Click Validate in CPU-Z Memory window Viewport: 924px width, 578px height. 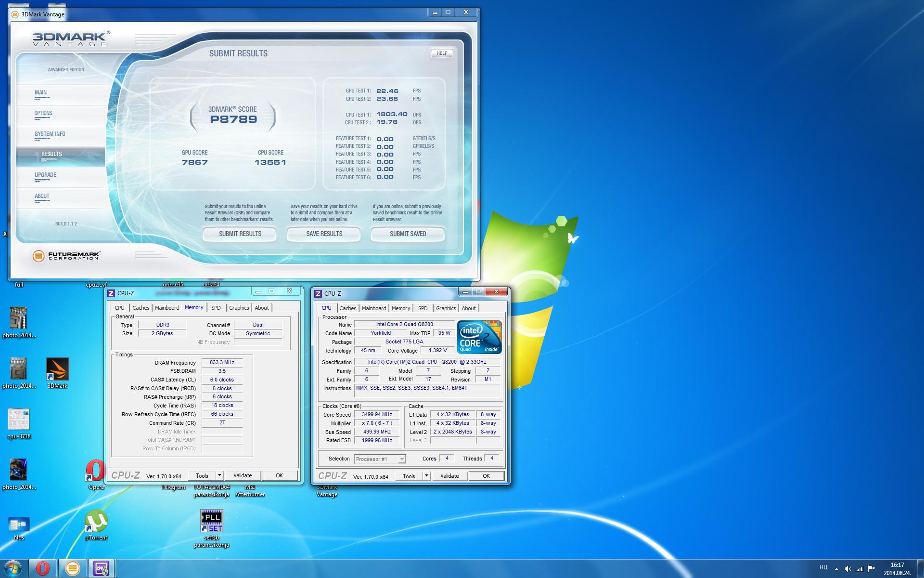click(x=243, y=475)
